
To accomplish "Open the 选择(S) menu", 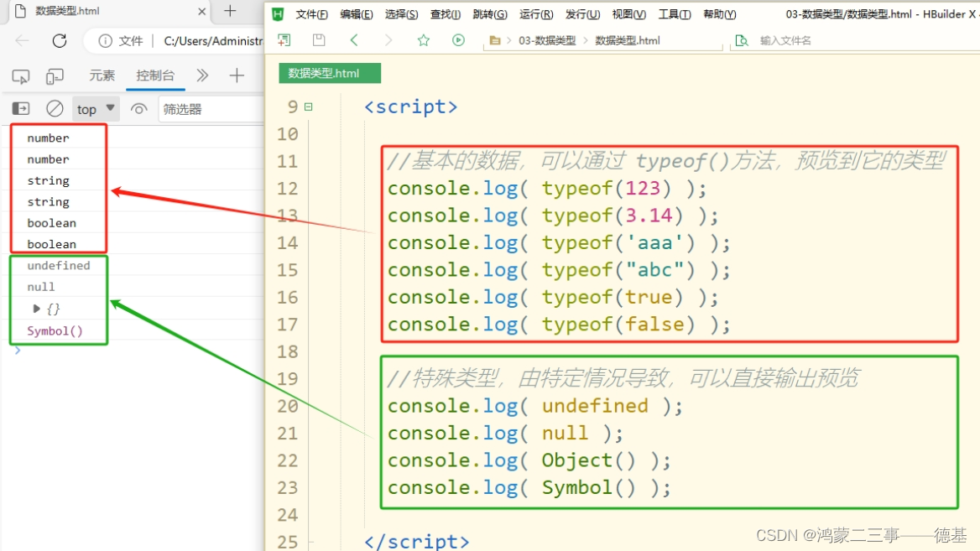I will pyautogui.click(x=401, y=13).
